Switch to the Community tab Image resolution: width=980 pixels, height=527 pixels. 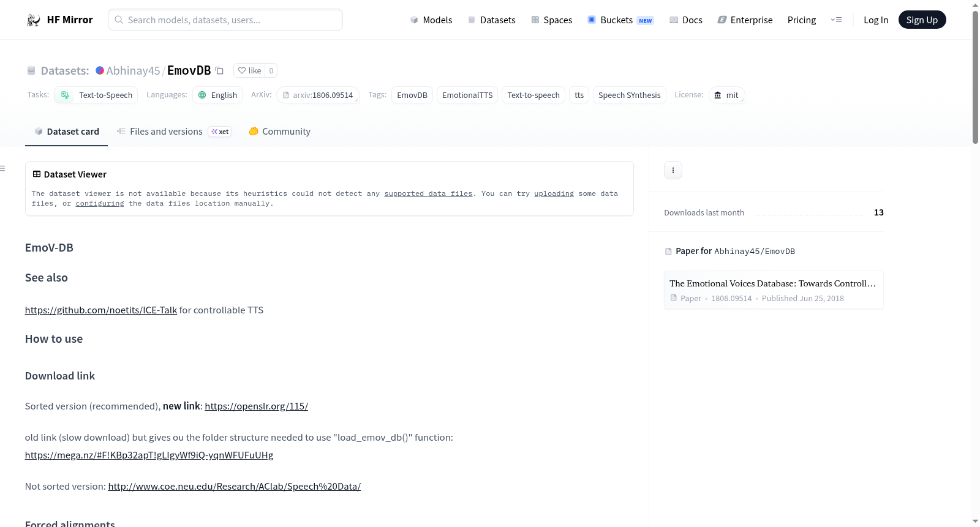(279, 132)
